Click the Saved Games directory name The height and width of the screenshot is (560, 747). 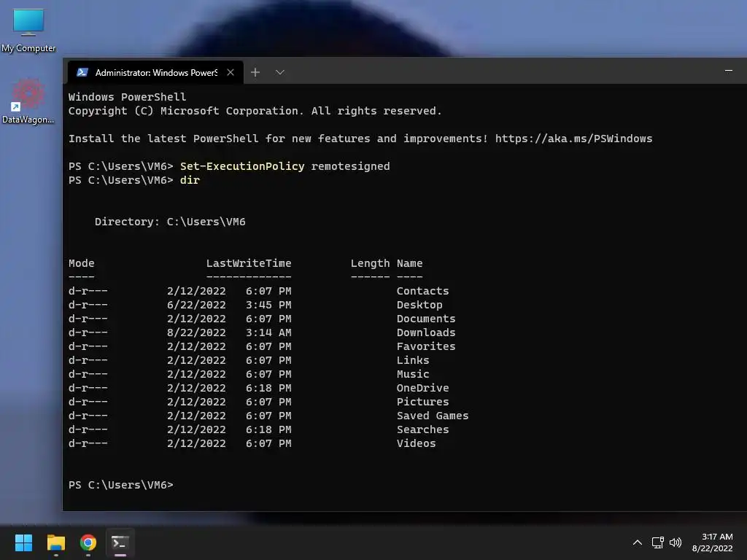[433, 415]
